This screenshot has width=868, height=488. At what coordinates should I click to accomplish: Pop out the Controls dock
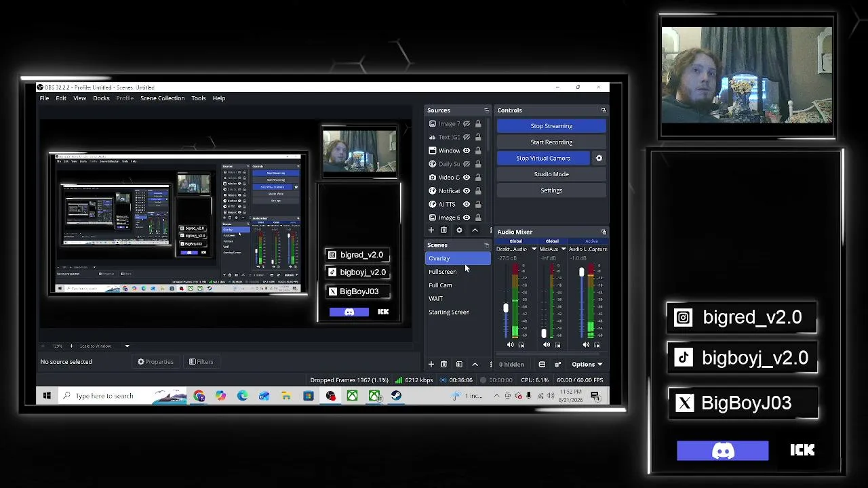pyautogui.click(x=604, y=110)
